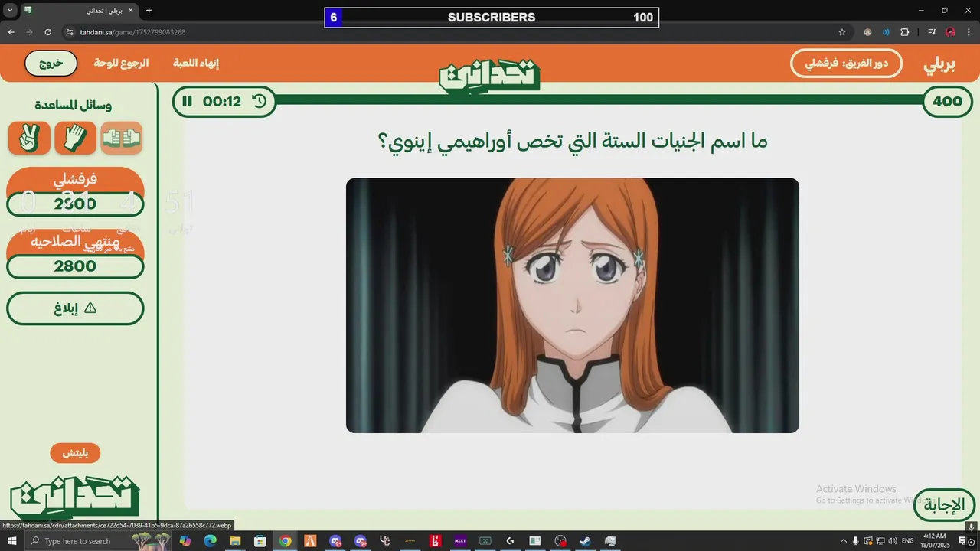Reveal the answer with the الإجابة button
The image size is (980, 551).
pos(945,505)
